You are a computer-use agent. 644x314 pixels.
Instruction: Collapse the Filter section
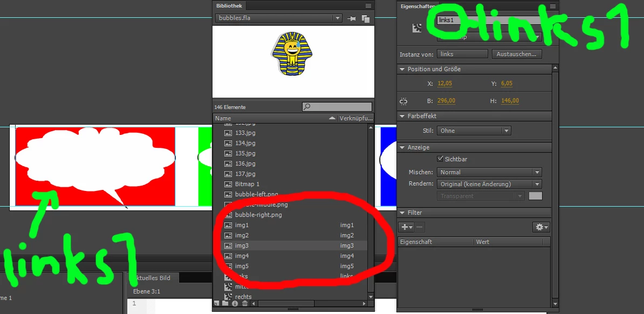click(x=402, y=213)
